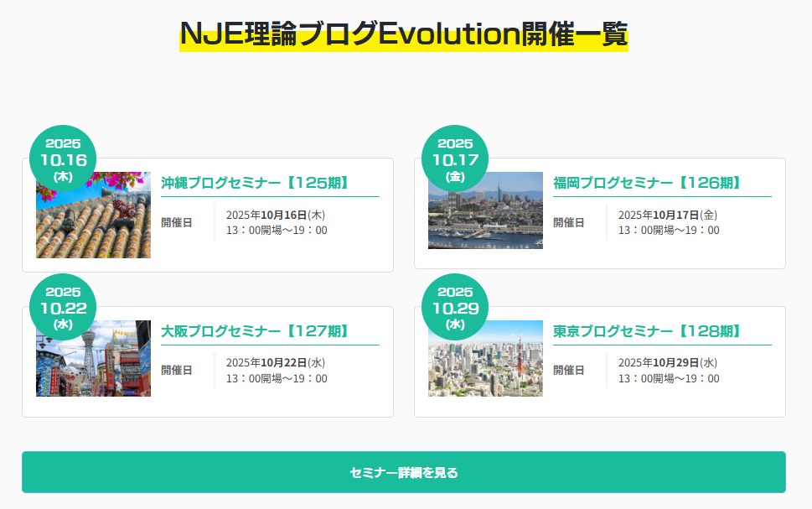
Task: Click 開催日 label in the Tokyo card
Action: 568,371
